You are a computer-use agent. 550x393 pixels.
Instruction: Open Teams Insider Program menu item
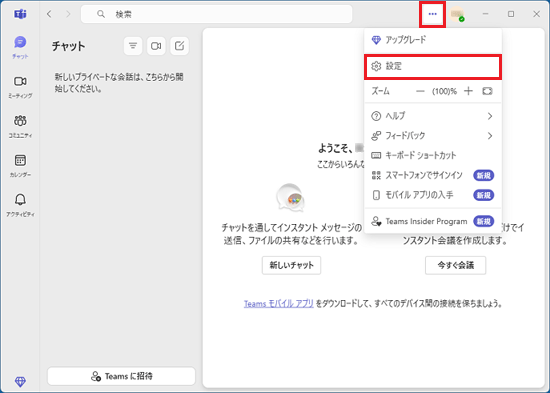point(433,221)
